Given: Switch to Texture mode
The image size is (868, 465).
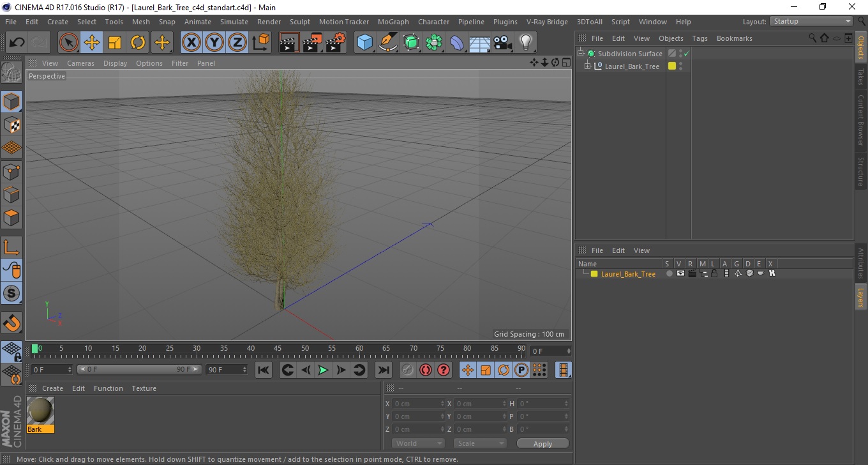Looking at the screenshot, I should [x=11, y=125].
